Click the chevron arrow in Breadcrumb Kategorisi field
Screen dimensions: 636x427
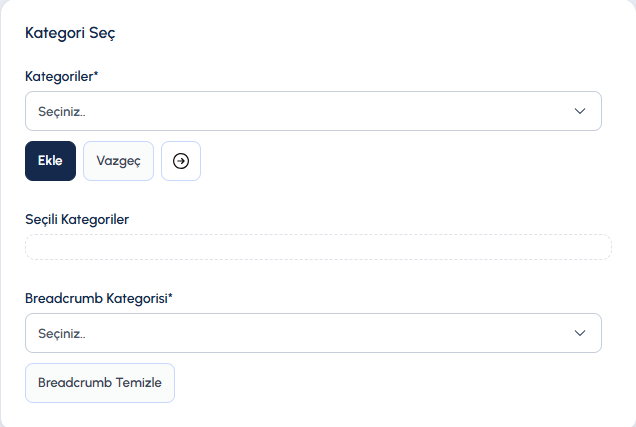(580, 333)
